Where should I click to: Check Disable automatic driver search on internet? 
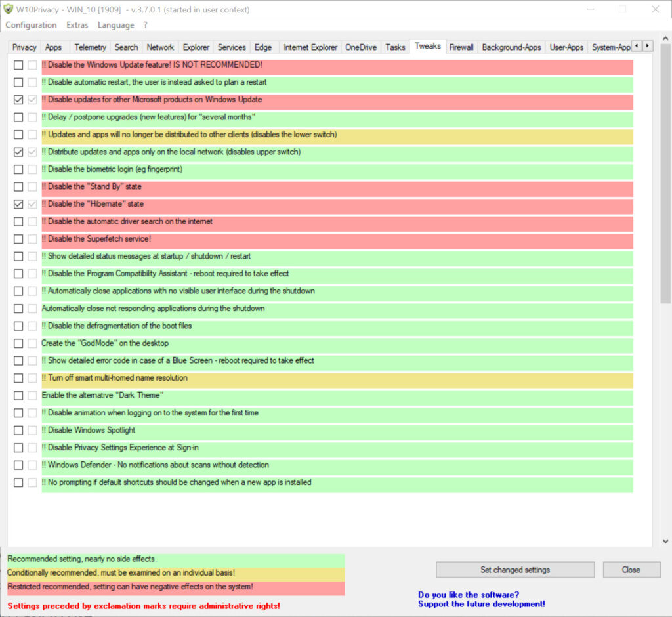click(18, 221)
